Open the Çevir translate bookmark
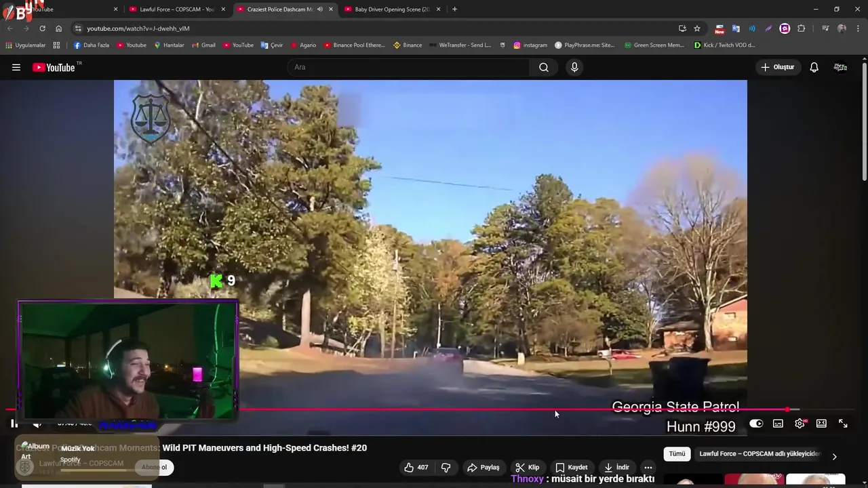This screenshot has height=488, width=868. pyautogui.click(x=272, y=45)
